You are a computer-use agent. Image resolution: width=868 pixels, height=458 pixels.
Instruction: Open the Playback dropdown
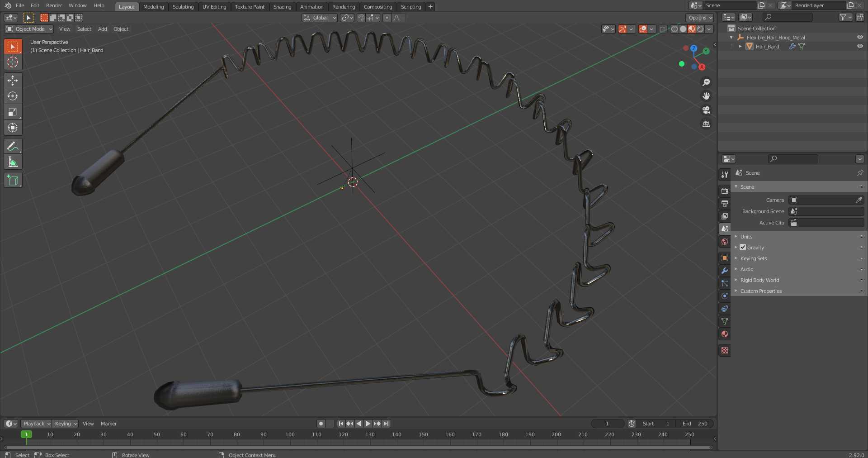(36, 424)
